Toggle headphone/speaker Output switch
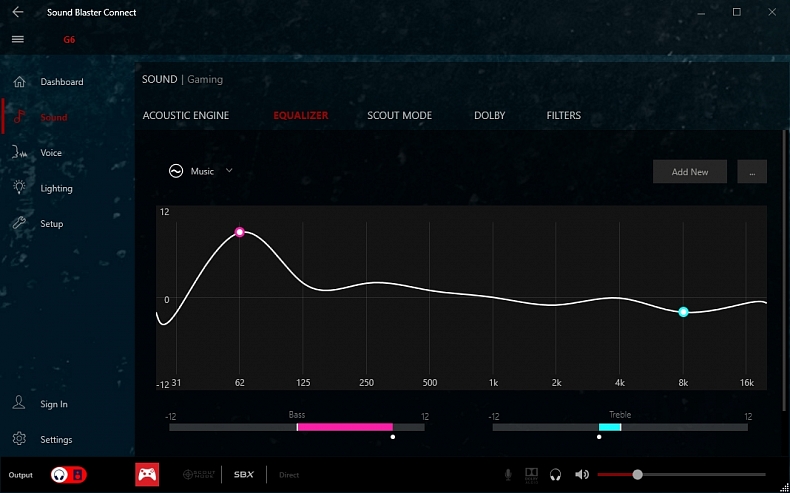This screenshot has width=790, height=493. click(69, 474)
